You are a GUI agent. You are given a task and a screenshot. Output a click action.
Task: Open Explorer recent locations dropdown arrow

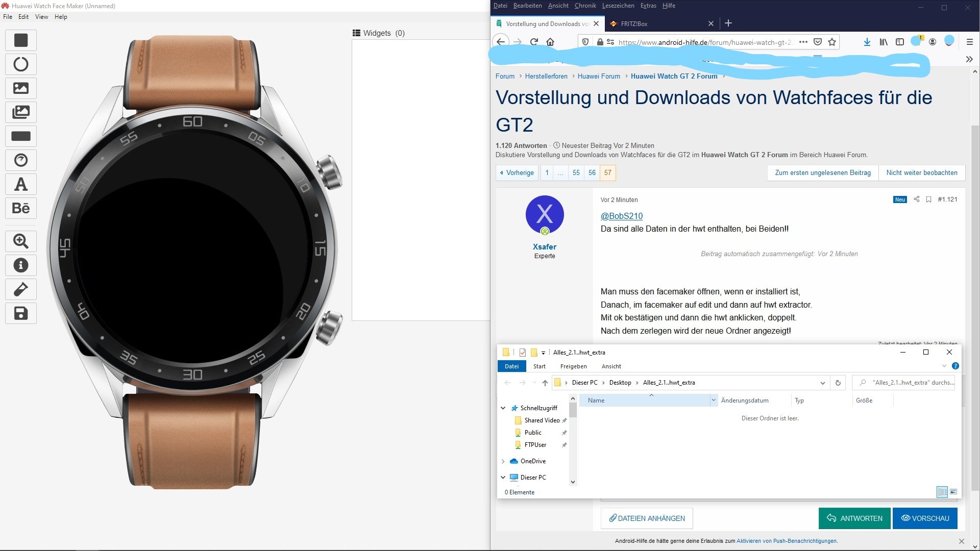tap(534, 383)
